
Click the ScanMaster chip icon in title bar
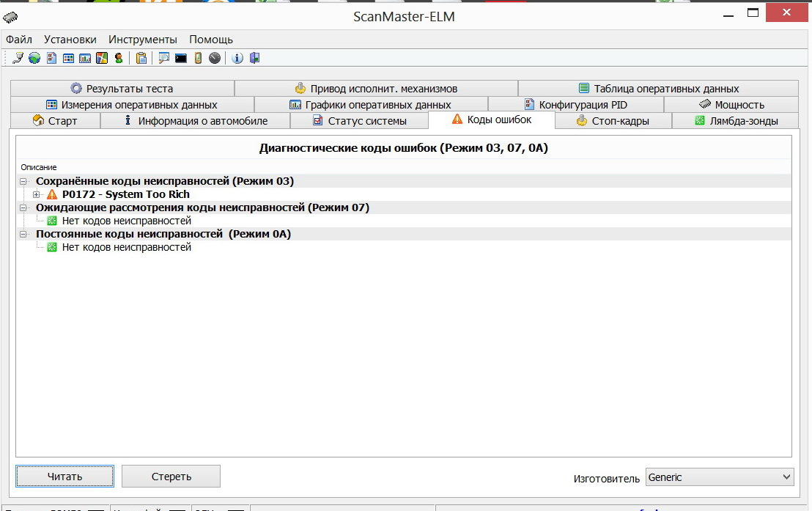click(x=10, y=17)
